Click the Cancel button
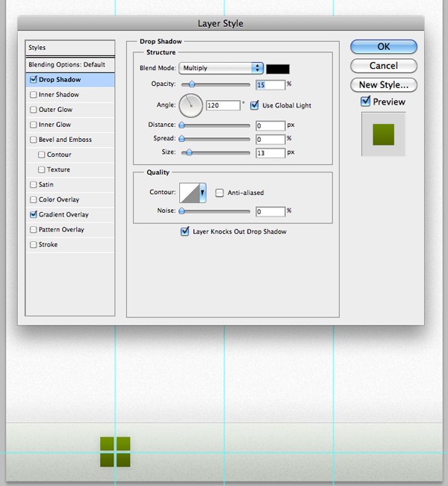 [x=384, y=66]
